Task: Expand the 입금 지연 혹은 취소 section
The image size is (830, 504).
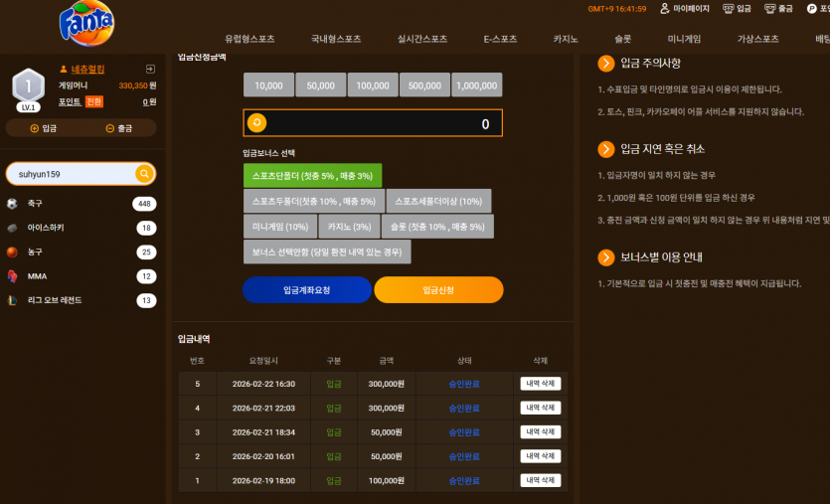Action: [606, 149]
